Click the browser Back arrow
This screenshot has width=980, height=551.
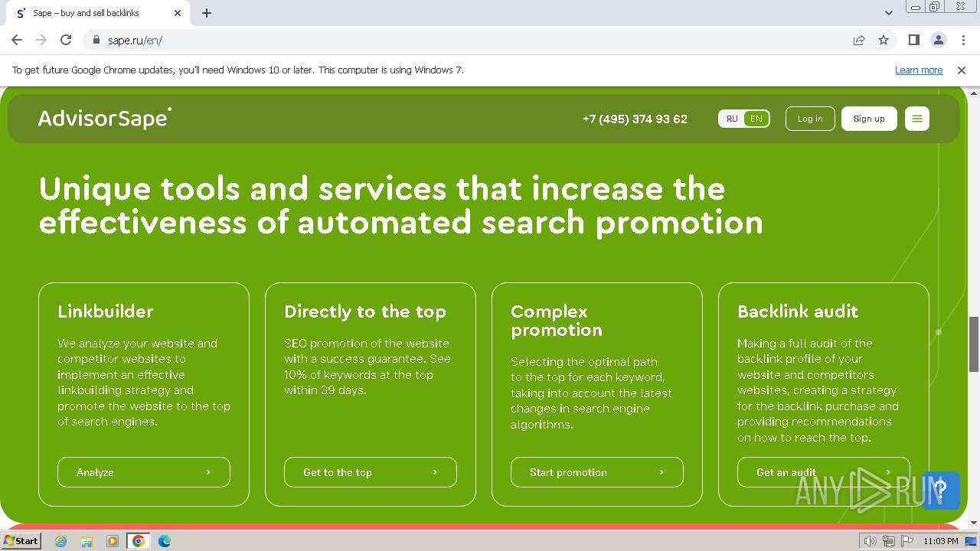tap(17, 40)
